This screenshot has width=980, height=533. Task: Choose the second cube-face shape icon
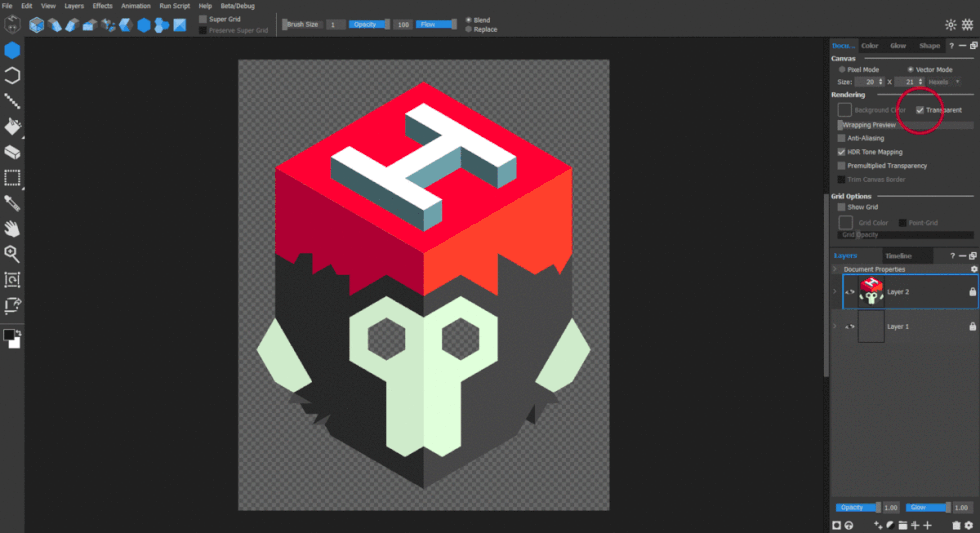coord(54,25)
